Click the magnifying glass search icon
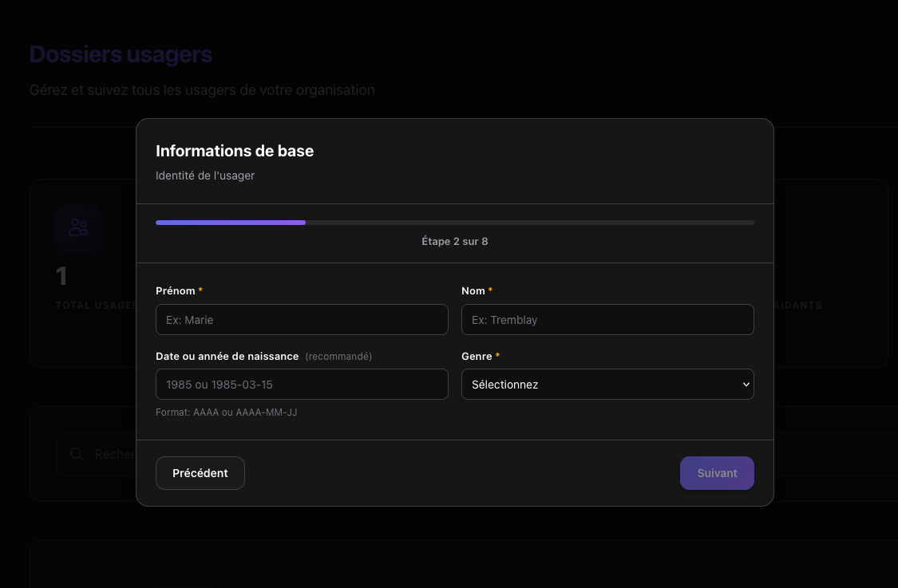The height and width of the screenshot is (588, 898). 77,454
